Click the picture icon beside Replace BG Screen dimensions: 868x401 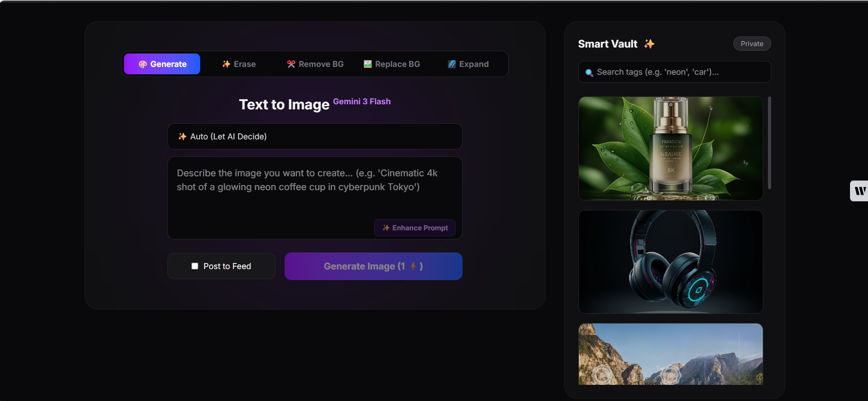[x=368, y=64]
